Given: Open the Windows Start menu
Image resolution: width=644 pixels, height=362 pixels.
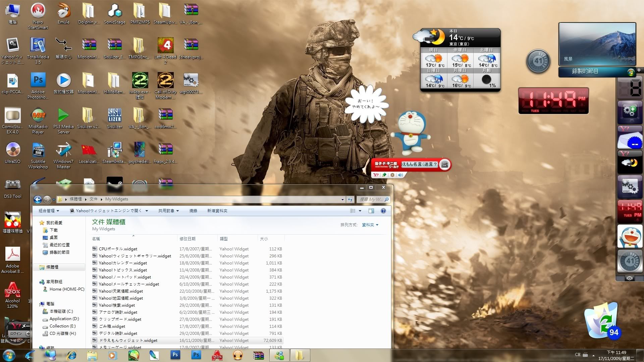Looking at the screenshot, I should pyautogui.click(x=9, y=355).
